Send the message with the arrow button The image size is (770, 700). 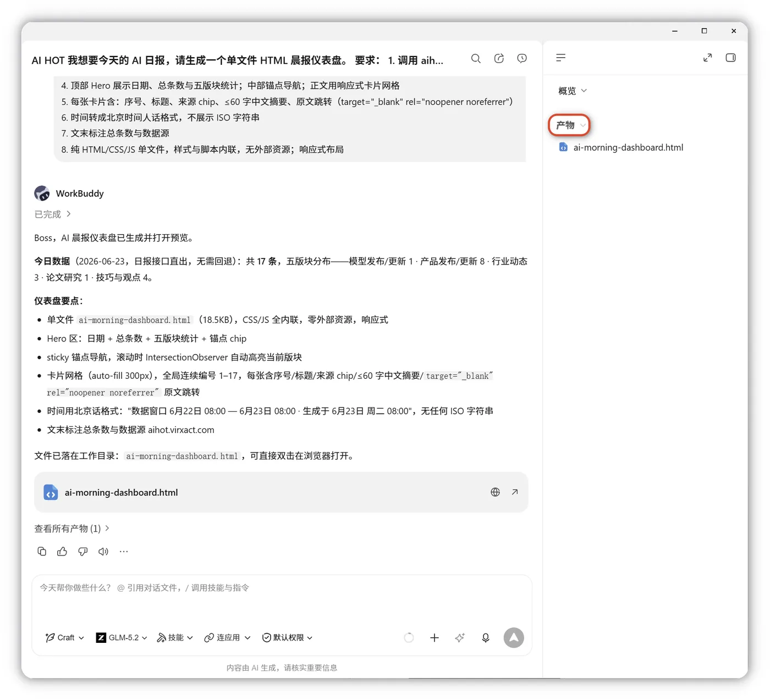(x=514, y=637)
